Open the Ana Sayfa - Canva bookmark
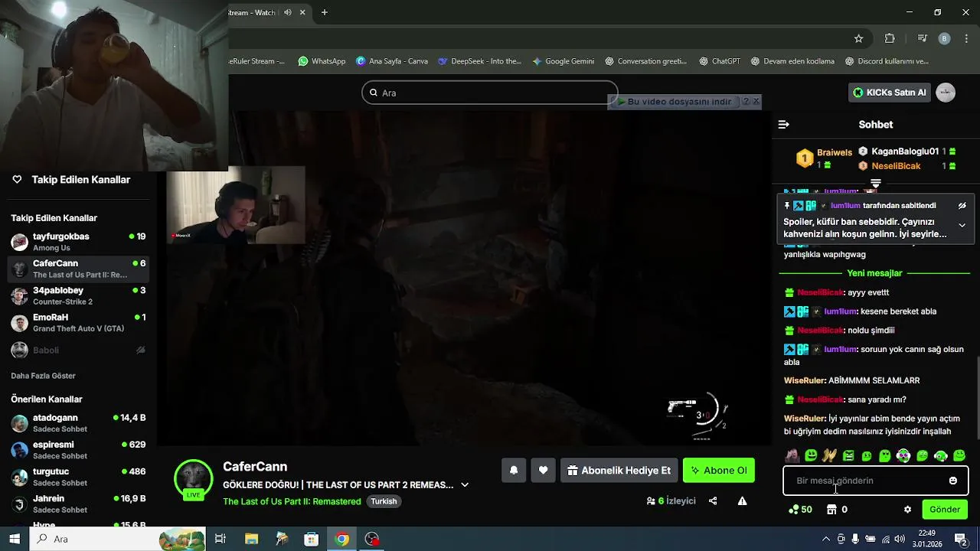Image resolution: width=980 pixels, height=551 pixels. coord(391,61)
